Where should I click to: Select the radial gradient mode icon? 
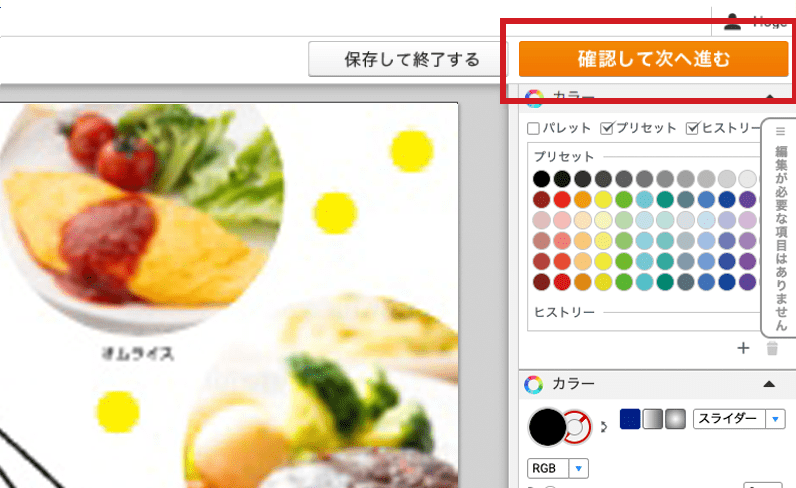tap(676, 419)
